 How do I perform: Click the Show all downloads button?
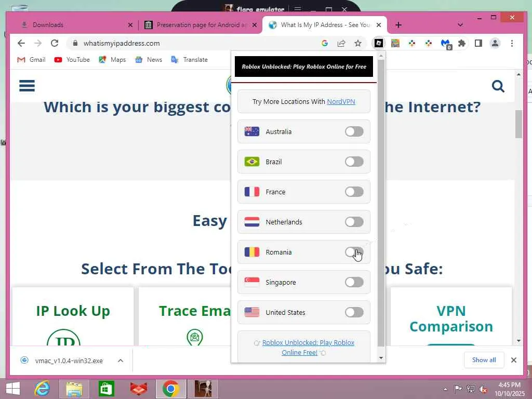pos(484,360)
